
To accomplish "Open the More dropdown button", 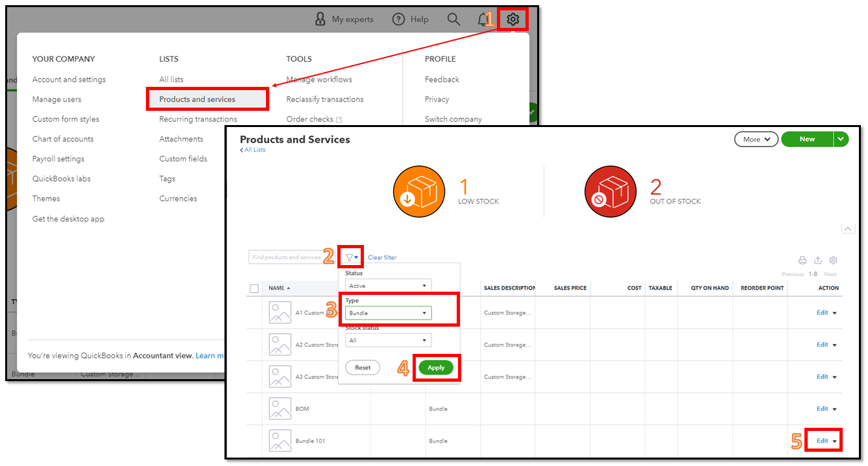I will [756, 139].
